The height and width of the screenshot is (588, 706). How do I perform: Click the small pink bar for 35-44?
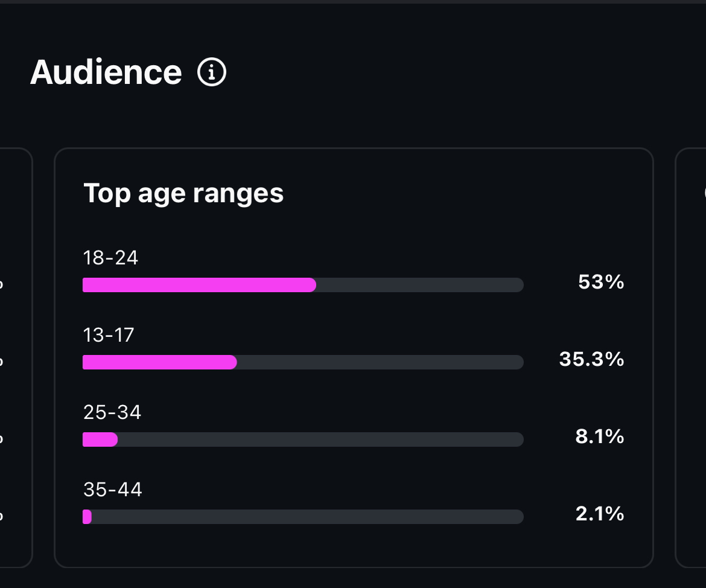click(87, 517)
